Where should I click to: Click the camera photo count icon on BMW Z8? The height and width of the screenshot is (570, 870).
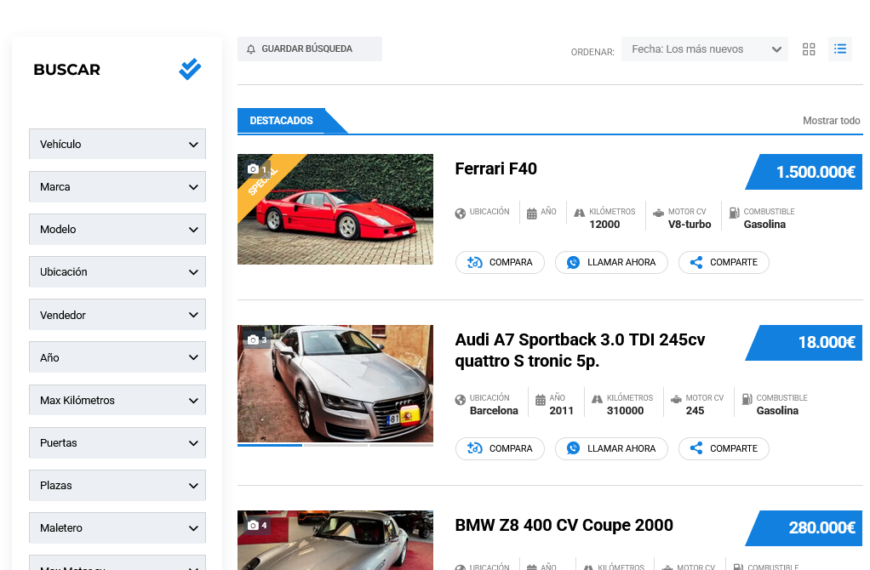tap(253, 525)
